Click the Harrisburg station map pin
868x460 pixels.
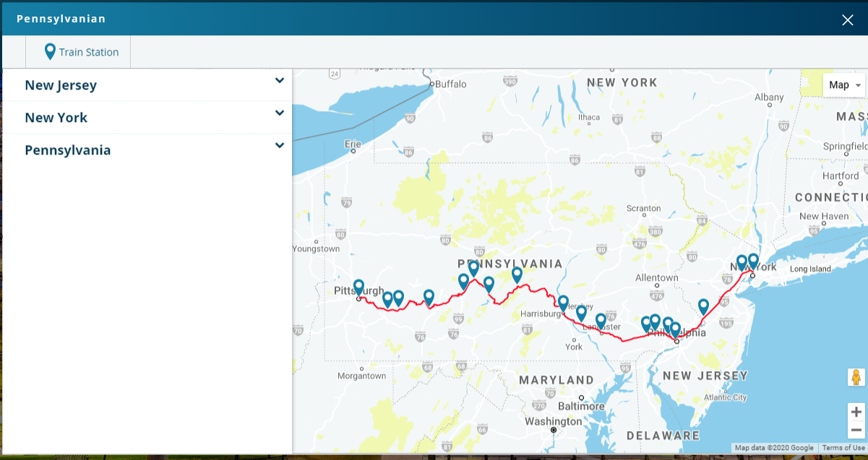(x=563, y=303)
